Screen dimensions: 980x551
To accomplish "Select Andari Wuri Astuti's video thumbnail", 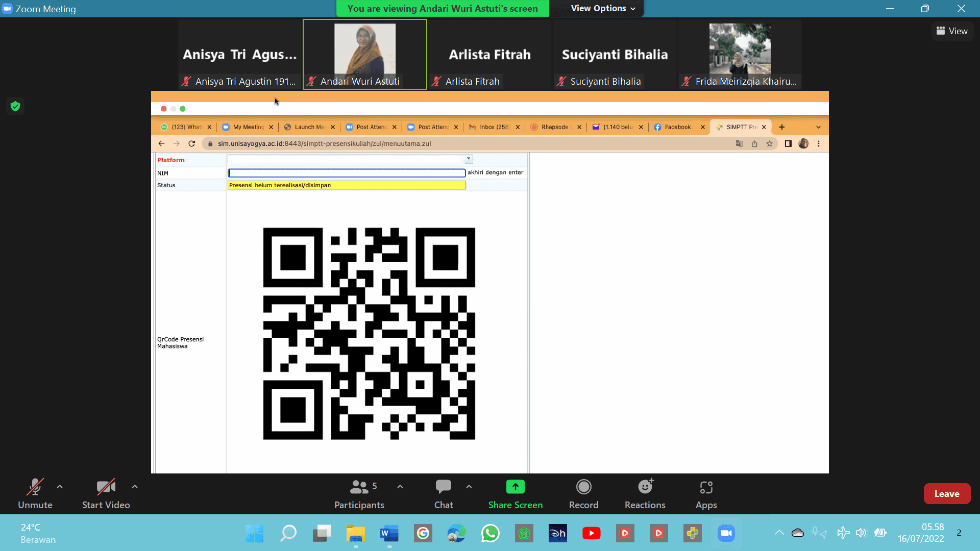I will [x=365, y=55].
